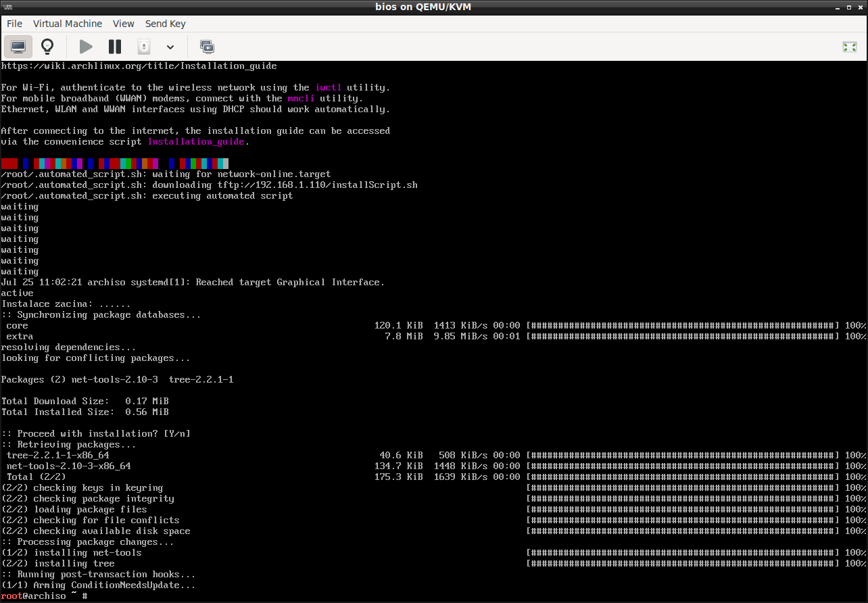The image size is (868, 603).
Task: Click the purple Installation_guide script name
Action: pyautogui.click(x=196, y=142)
